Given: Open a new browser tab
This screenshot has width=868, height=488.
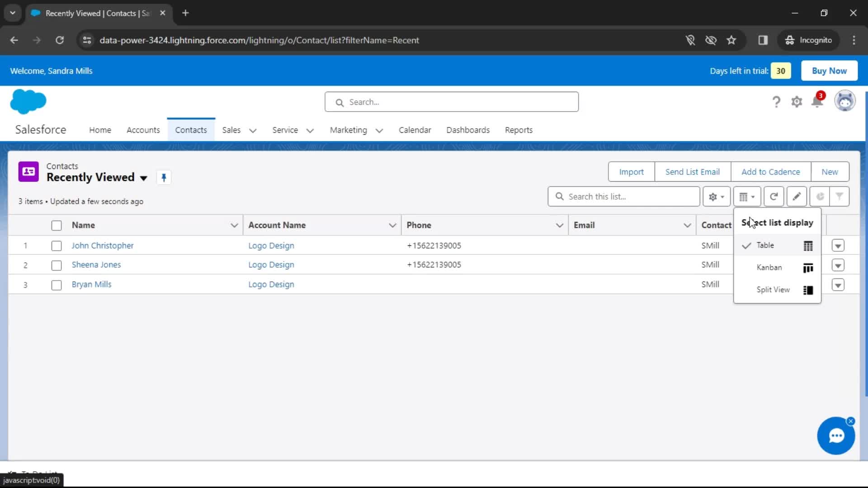Looking at the screenshot, I should (x=185, y=13).
